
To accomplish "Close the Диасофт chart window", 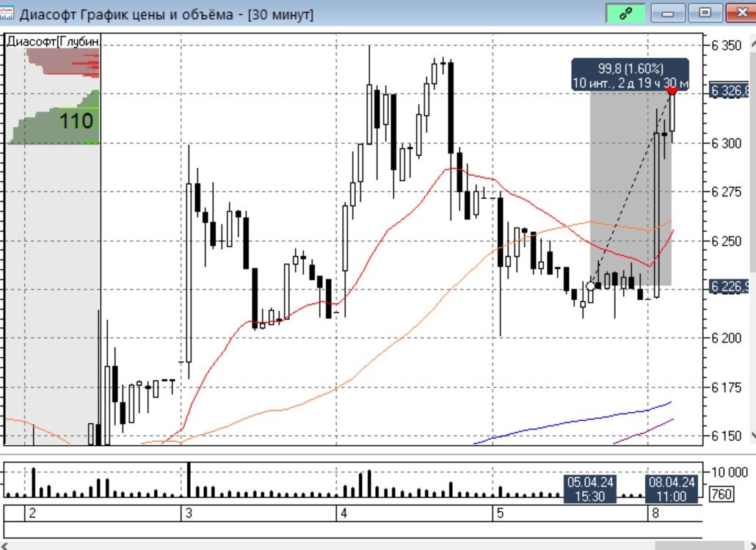I will (x=741, y=13).
